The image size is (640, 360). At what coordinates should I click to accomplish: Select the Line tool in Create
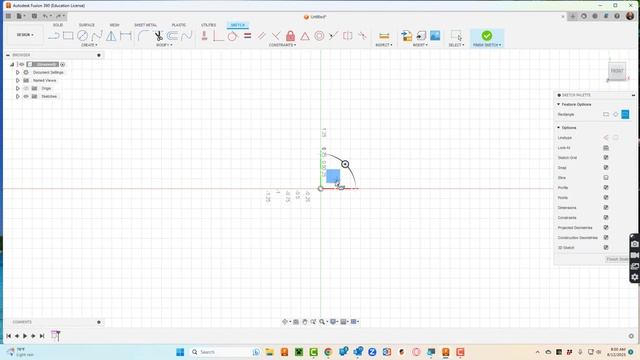(x=53, y=36)
